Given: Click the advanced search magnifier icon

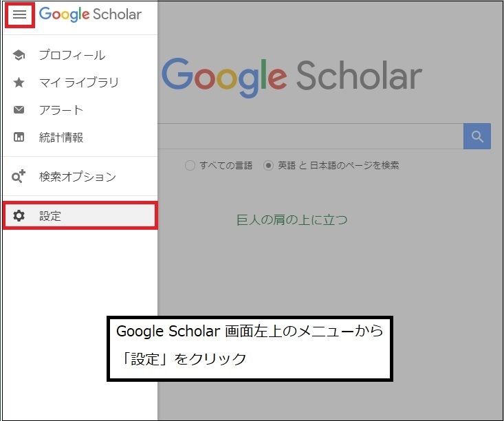Looking at the screenshot, I should click(x=19, y=177).
